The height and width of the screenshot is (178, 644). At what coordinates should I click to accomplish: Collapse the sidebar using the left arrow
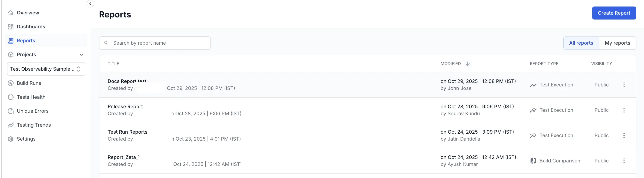point(90,4)
